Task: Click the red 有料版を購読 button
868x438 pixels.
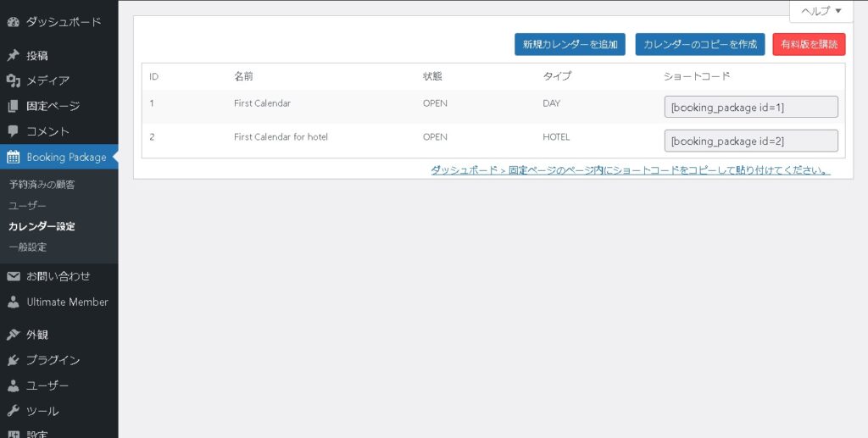Action: [809, 44]
